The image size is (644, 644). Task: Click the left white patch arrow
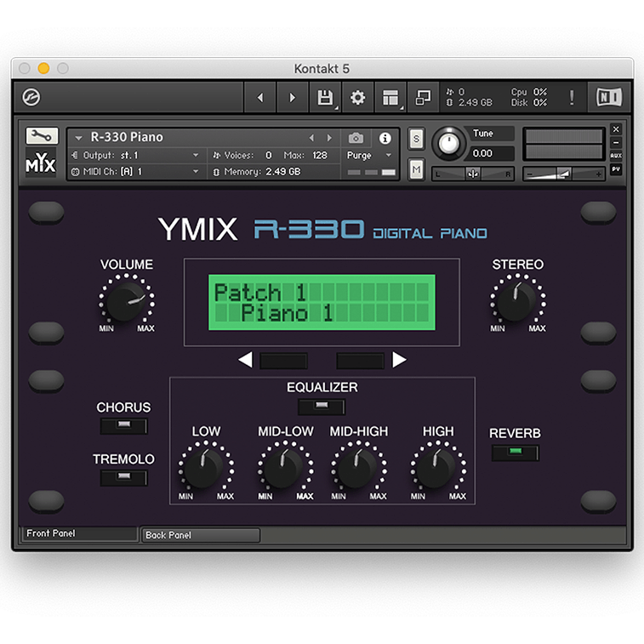point(246,360)
